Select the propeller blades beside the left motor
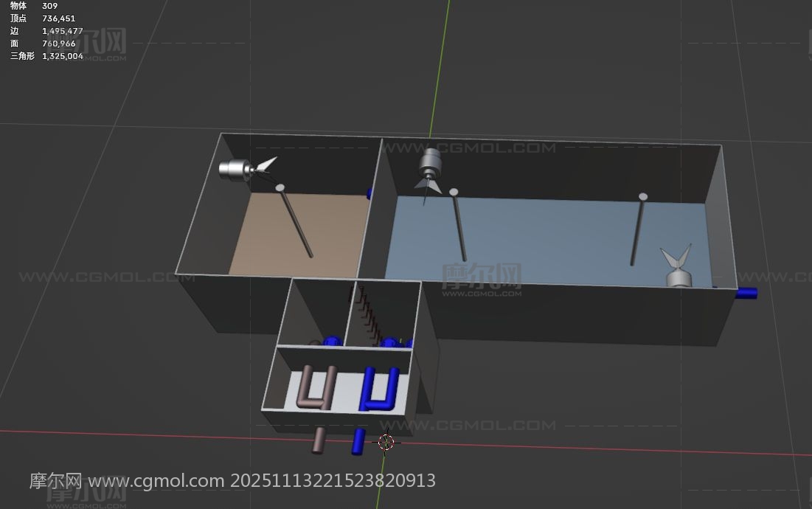The height and width of the screenshot is (509, 812). point(266,167)
